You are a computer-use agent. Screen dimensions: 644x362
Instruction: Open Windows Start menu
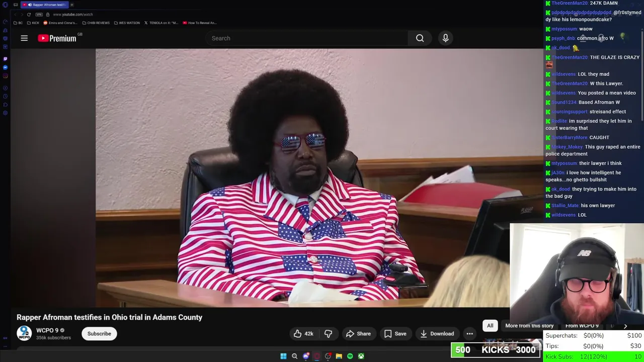283,356
